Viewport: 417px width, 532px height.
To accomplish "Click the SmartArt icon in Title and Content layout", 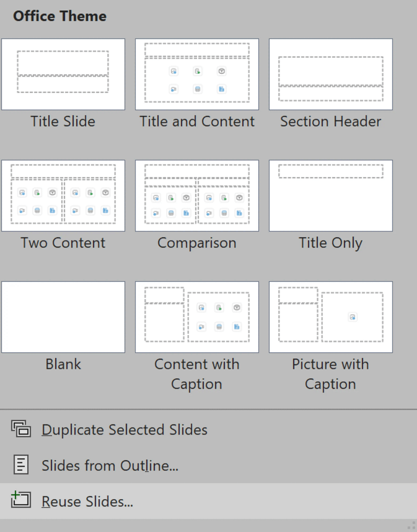I will point(221,89).
